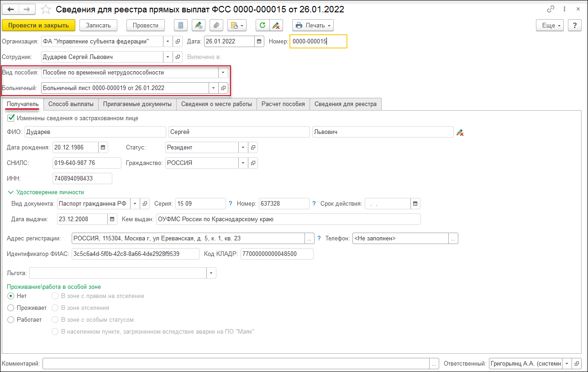Open attached files paperclip icon
The width and height of the screenshot is (588, 372).
click(215, 25)
